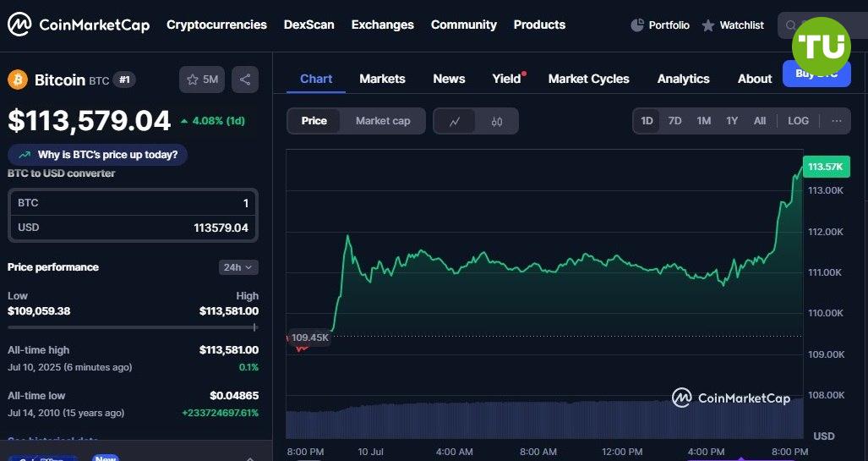Open the DexScan menu

pos(308,25)
